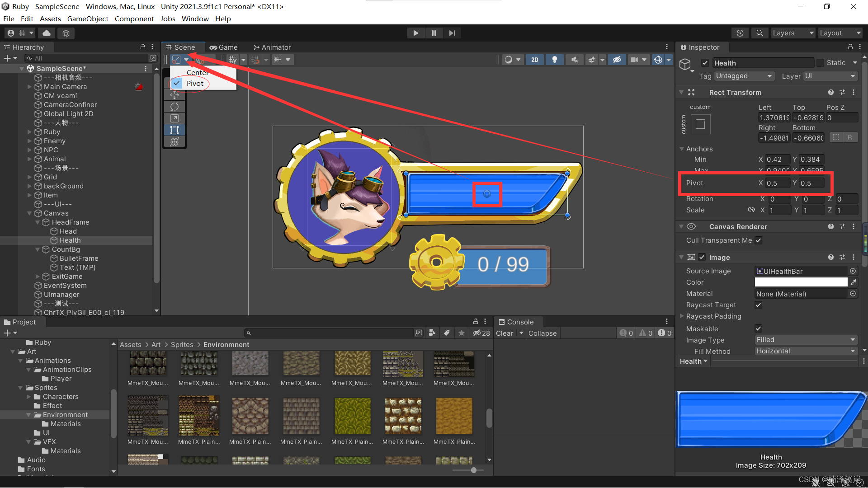This screenshot has width=868, height=488.
Task: Open the GameObject menu
Action: pos(88,19)
